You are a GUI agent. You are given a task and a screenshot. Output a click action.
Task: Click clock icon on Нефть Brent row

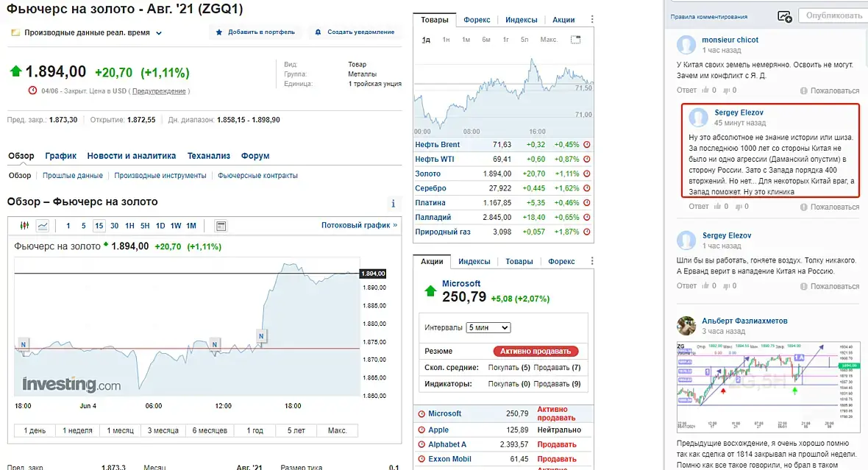[587, 144]
